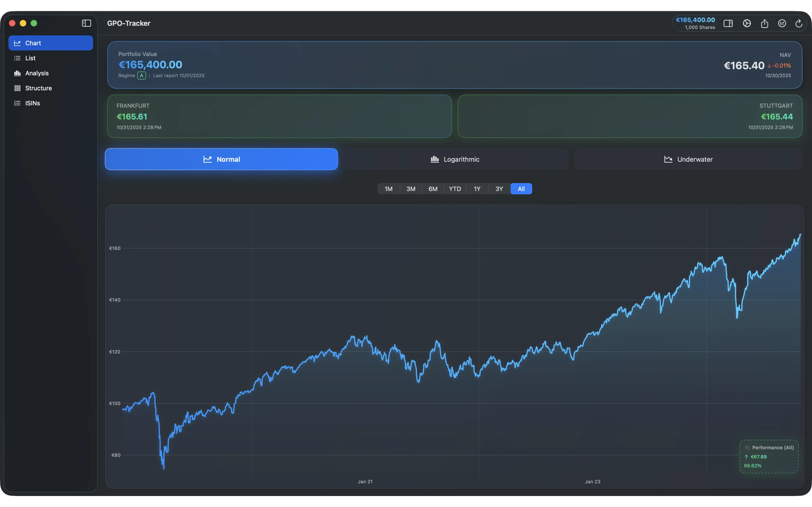This screenshot has width=812, height=507.
Task: Toggle the sidebar visibility icon
Action: click(87, 23)
